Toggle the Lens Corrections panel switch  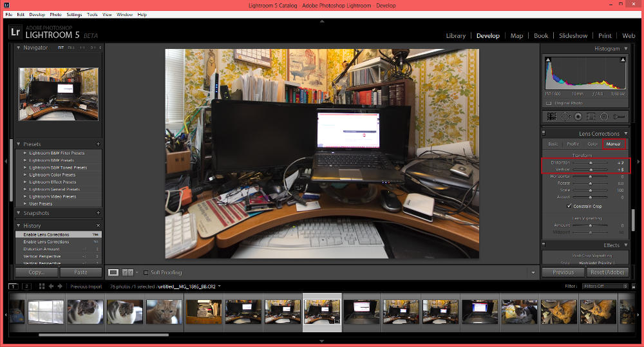[544, 133]
